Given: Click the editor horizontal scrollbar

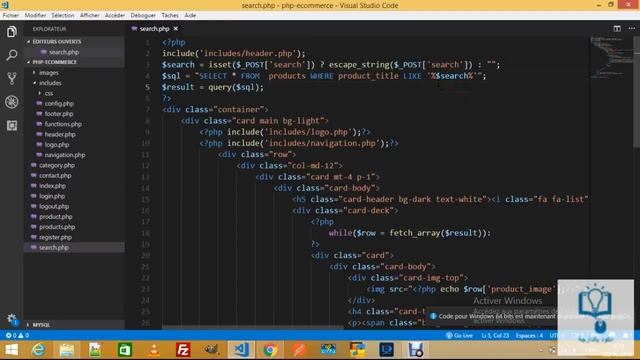Looking at the screenshot, I should click(253, 327).
